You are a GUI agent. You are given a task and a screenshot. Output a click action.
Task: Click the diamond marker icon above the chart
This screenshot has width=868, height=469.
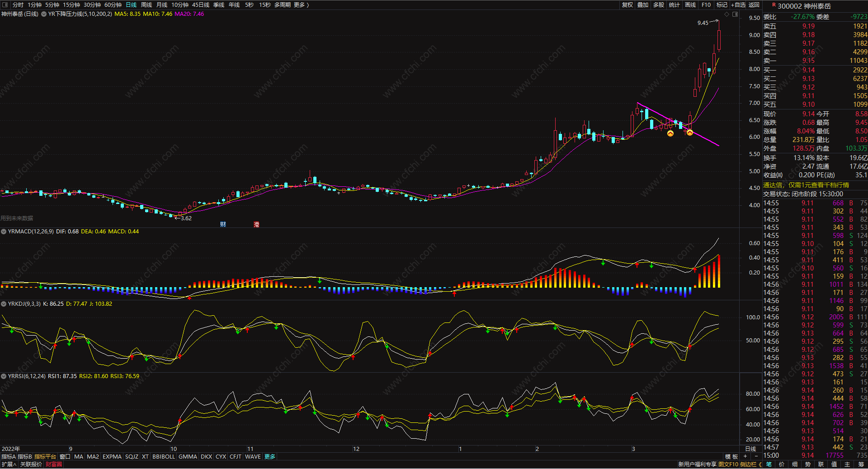[x=727, y=14]
